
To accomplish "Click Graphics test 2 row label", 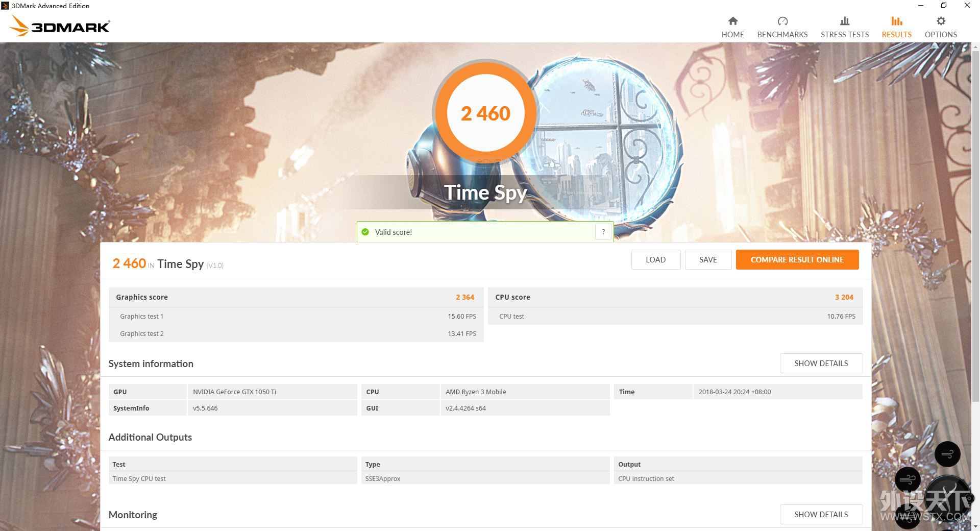I will click(141, 333).
